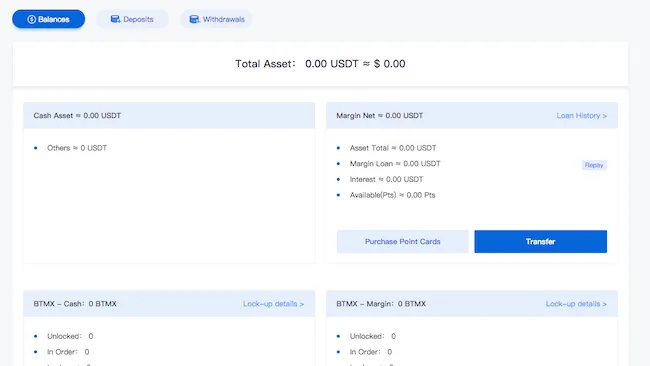Click Unlocked: 0 under BTMX Margin
Viewport: 650px width, 366px height.
(x=373, y=336)
